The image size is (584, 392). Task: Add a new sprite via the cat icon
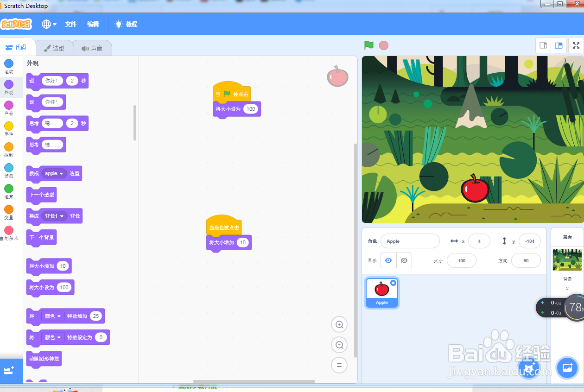coord(529,368)
